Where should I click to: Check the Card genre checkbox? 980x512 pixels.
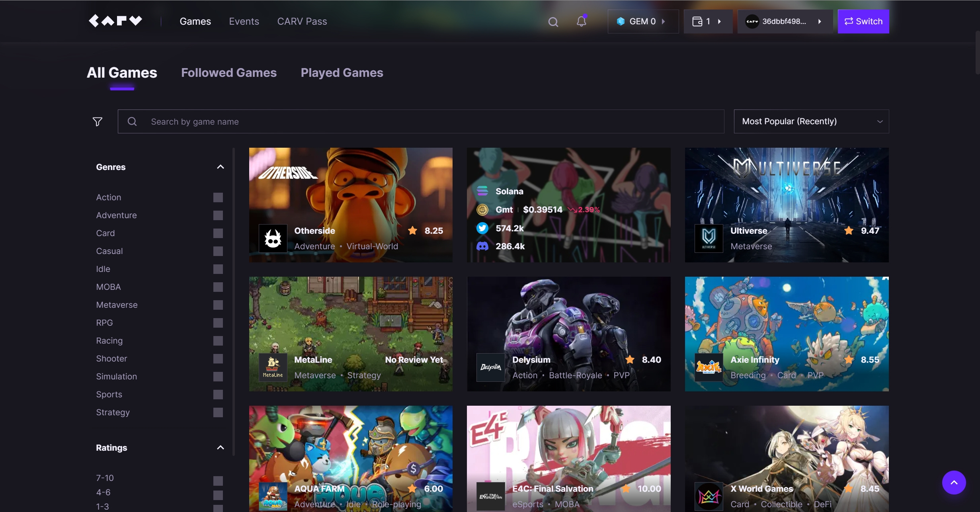218,233
